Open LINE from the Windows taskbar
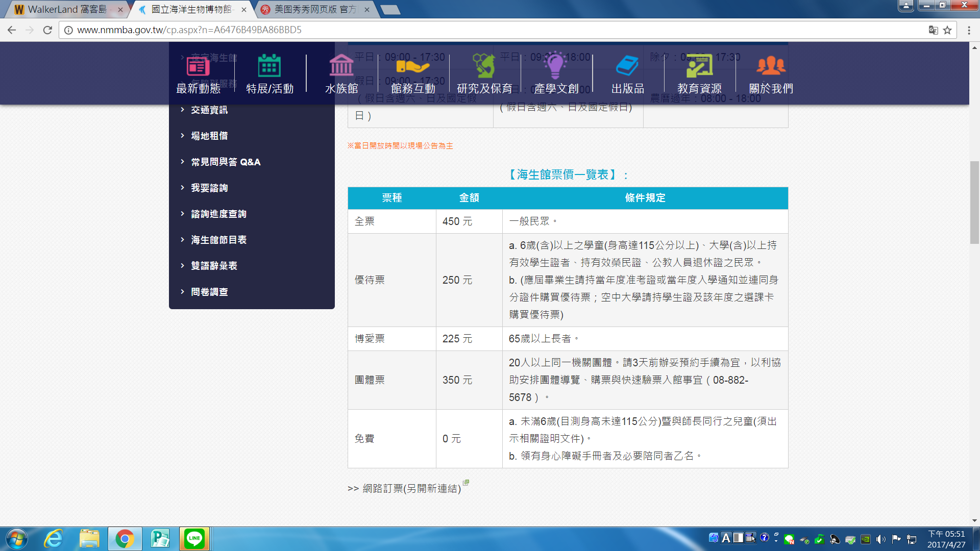Image resolution: width=980 pixels, height=551 pixels. pos(194,539)
